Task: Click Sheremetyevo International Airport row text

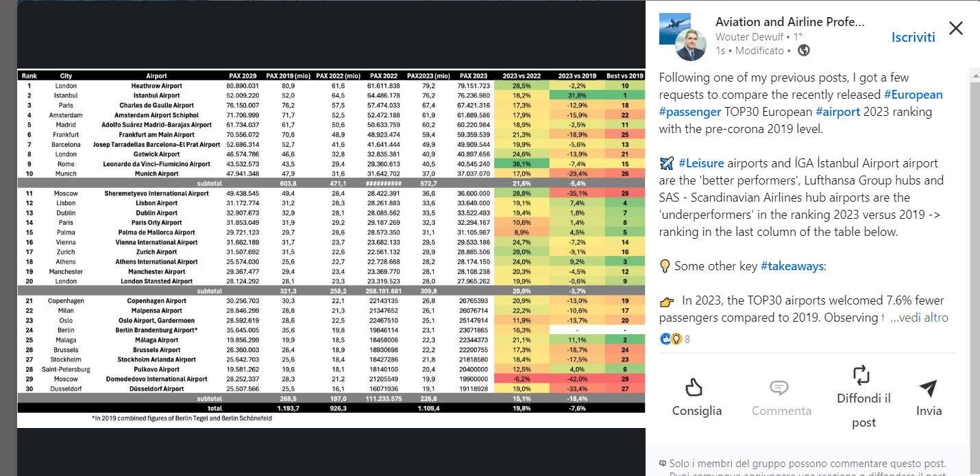Action: [156, 193]
